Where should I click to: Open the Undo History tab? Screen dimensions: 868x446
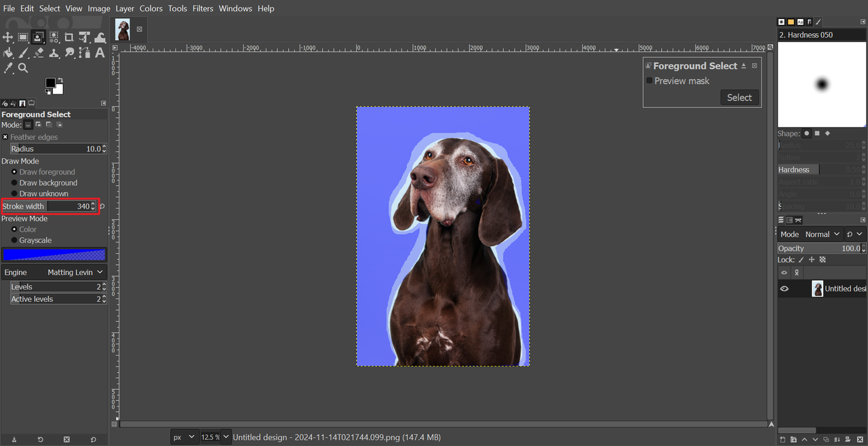(14, 103)
